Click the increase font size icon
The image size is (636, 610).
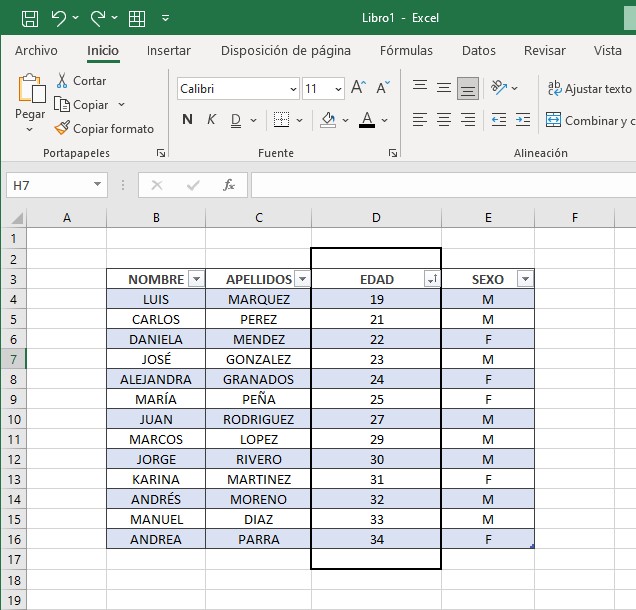359,88
